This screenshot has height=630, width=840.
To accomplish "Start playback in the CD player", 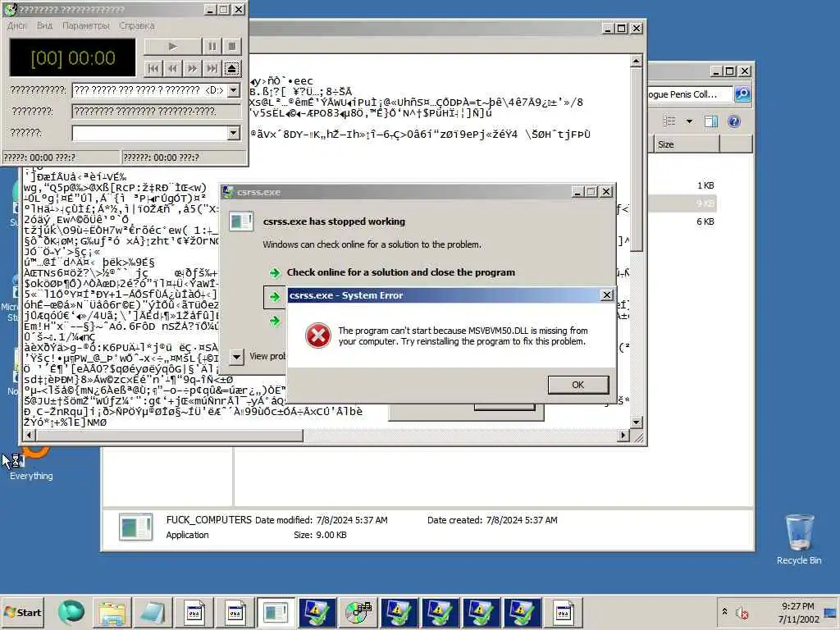I will 172,47.
